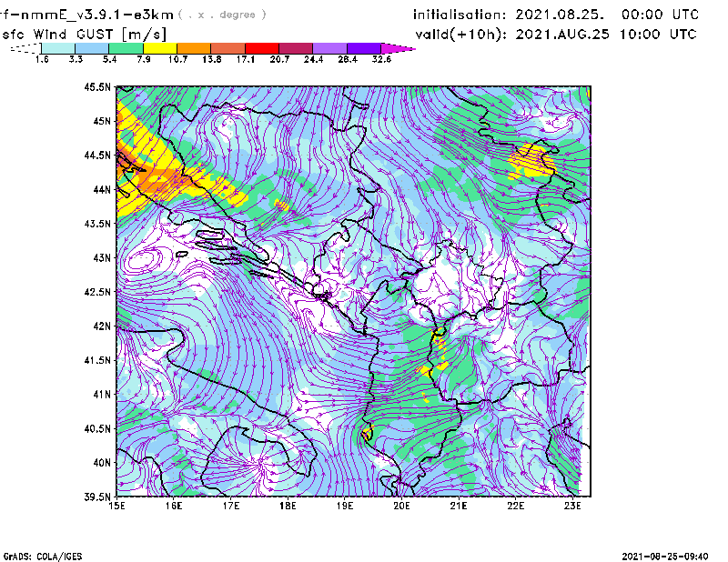Click the legend value '3.3'
The height and width of the screenshot is (562, 728).
(x=76, y=59)
